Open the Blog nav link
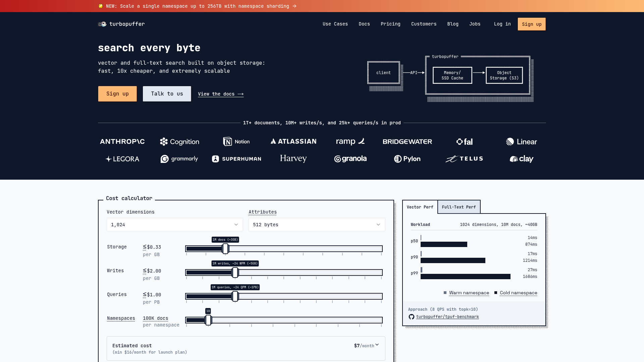 click(x=453, y=24)
